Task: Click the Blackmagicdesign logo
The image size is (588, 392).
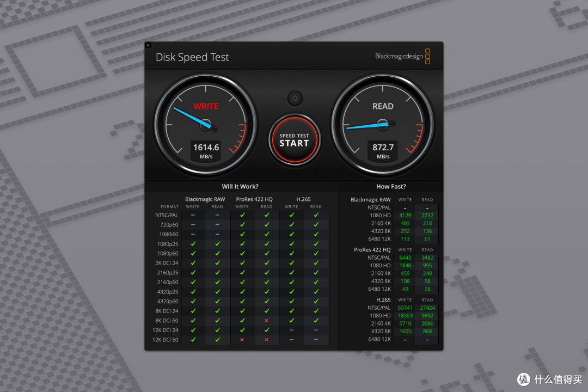Action: pyautogui.click(x=402, y=56)
